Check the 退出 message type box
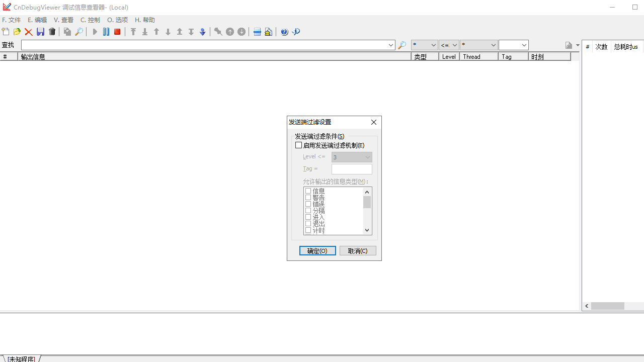Viewport: 644px width, 362px height. pyautogui.click(x=308, y=224)
